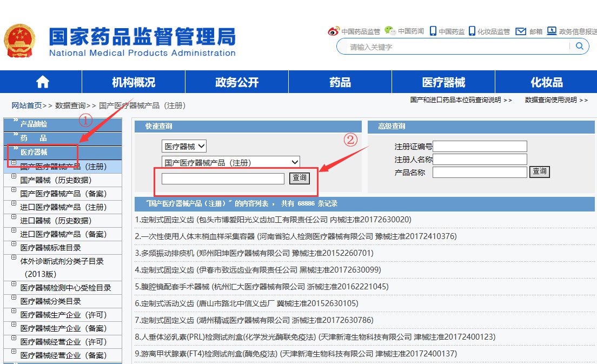Image resolution: width=597 pixels, height=364 pixels.
Task: Open the 政务公开 navigation menu
Action: 237,82
